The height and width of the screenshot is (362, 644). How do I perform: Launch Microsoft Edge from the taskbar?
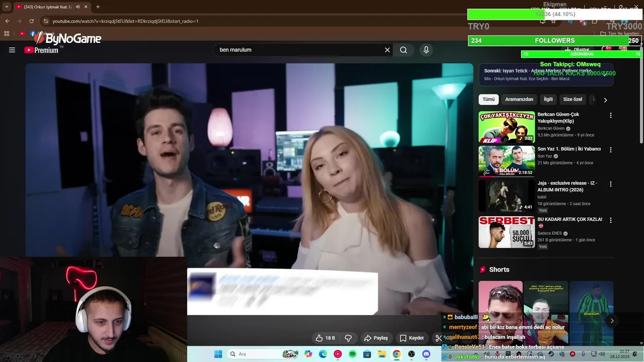pyautogui.click(x=323, y=354)
